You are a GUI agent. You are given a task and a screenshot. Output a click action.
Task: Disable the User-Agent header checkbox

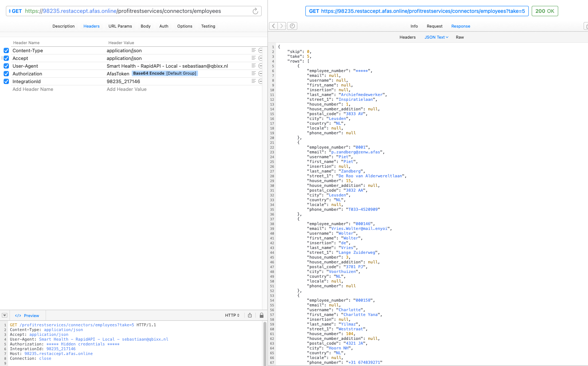6,66
